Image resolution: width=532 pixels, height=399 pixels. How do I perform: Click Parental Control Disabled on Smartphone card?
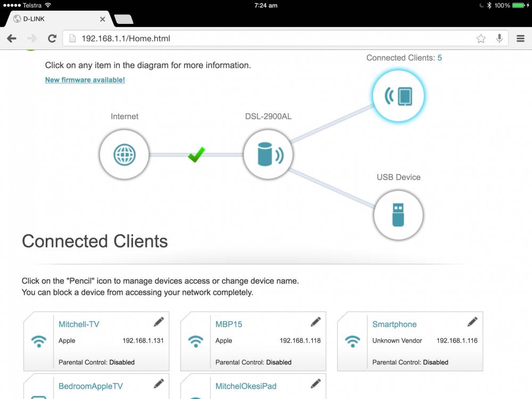pos(410,362)
